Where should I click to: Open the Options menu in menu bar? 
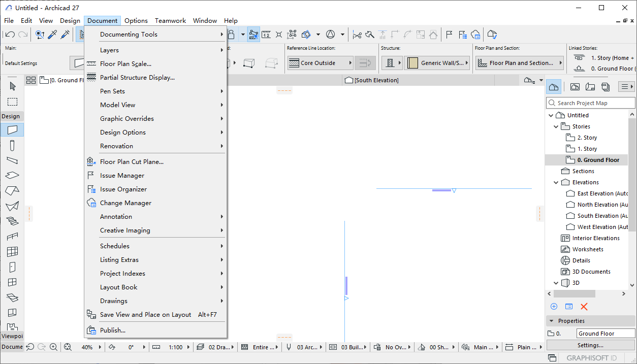136,21
